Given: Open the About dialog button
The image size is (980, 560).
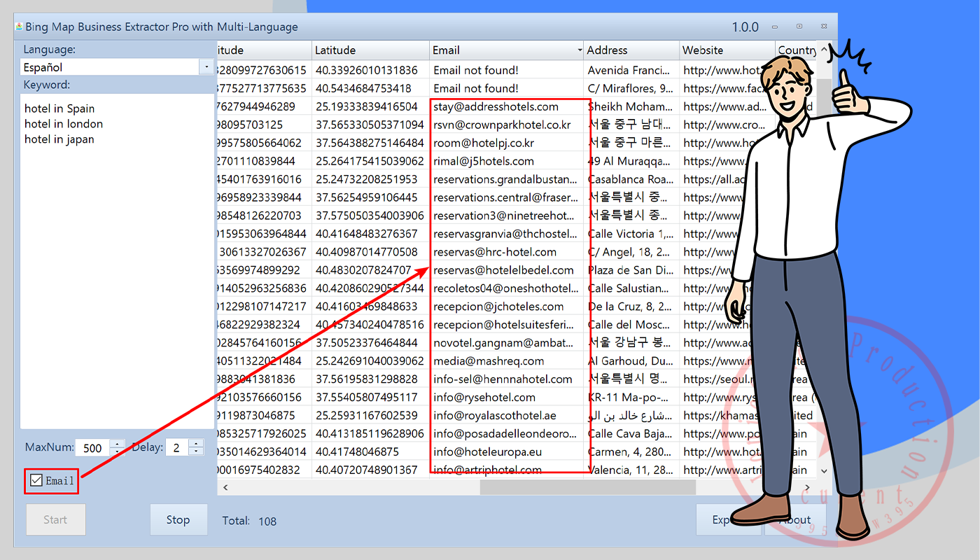Looking at the screenshot, I should (x=795, y=519).
